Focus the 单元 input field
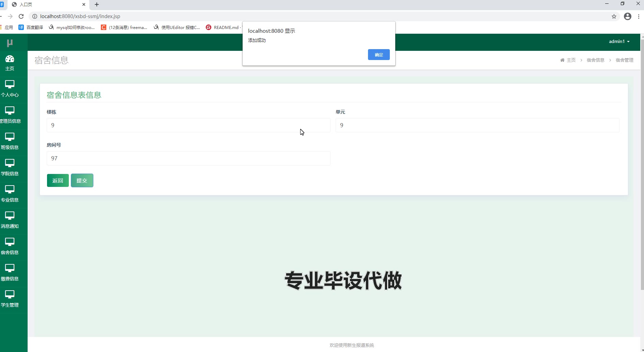 [x=477, y=125]
